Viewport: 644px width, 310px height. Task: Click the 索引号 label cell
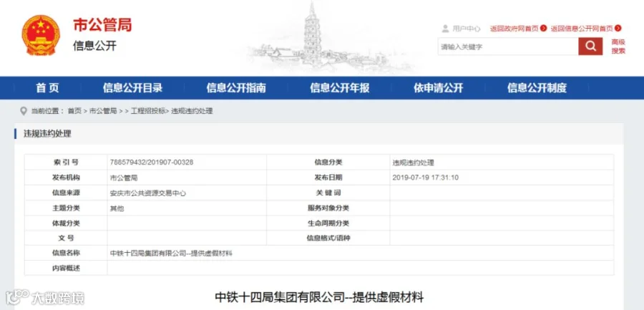[66, 162]
